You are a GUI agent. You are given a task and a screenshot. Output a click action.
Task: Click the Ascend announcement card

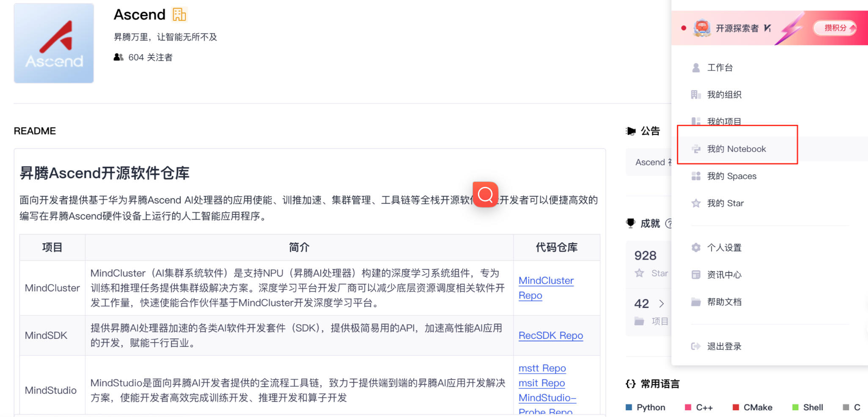[649, 162]
